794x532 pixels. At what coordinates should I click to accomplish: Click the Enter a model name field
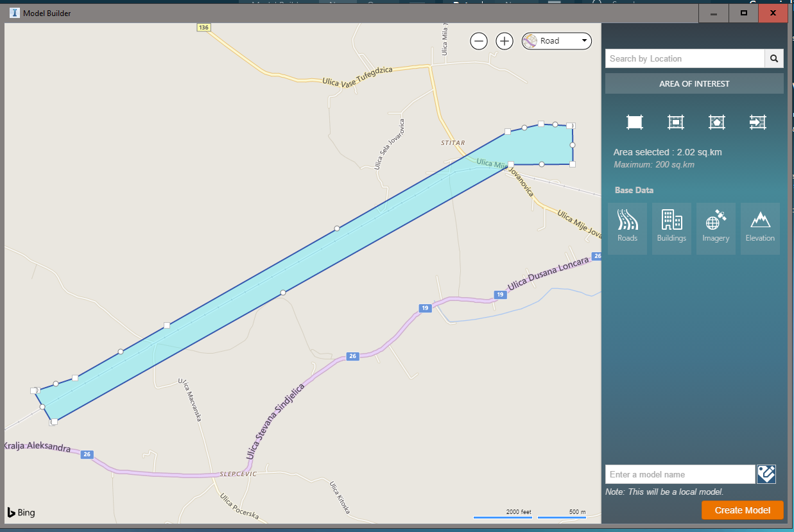(x=680, y=474)
